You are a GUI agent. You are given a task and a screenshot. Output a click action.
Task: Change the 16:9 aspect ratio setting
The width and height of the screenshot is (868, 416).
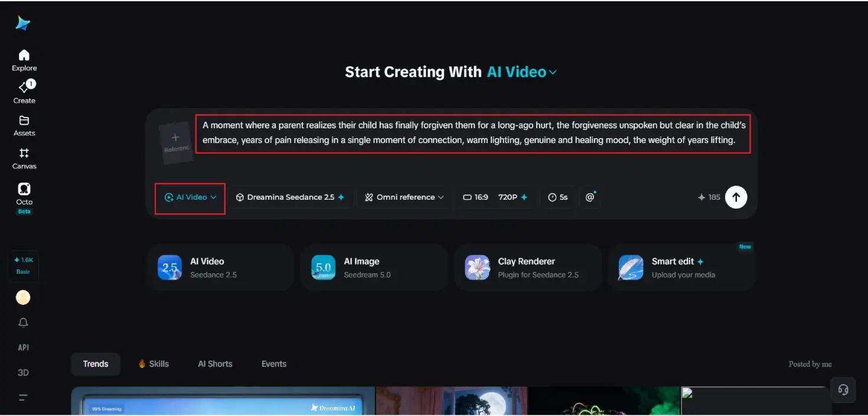coord(475,197)
